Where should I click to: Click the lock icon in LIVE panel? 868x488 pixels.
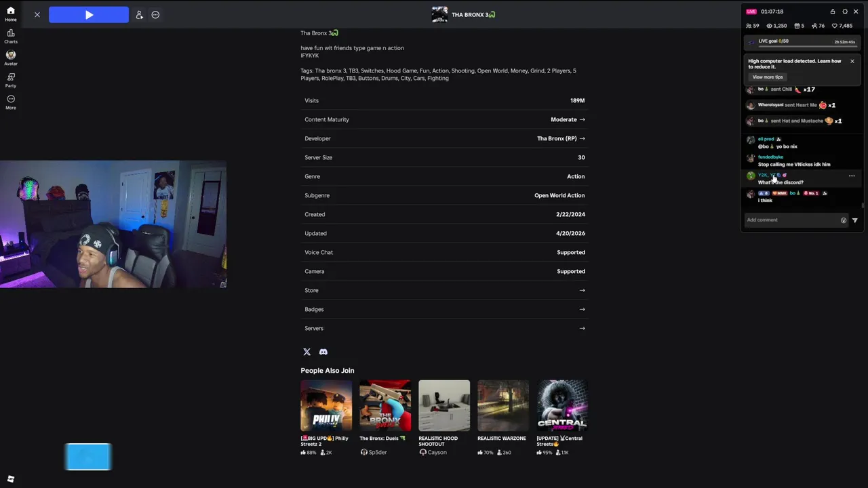click(x=833, y=12)
